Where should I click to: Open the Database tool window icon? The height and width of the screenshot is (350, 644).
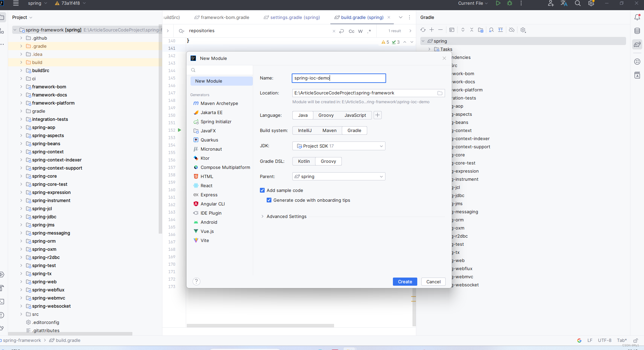pos(637,31)
